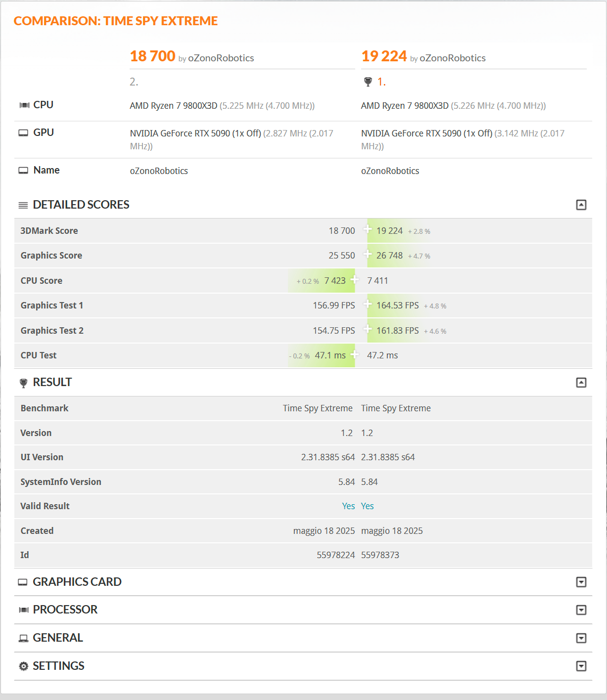The width and height of the screenshot is (607, 700).
Task: Open the 18 700 score result
Action: (x=152, y=56)
